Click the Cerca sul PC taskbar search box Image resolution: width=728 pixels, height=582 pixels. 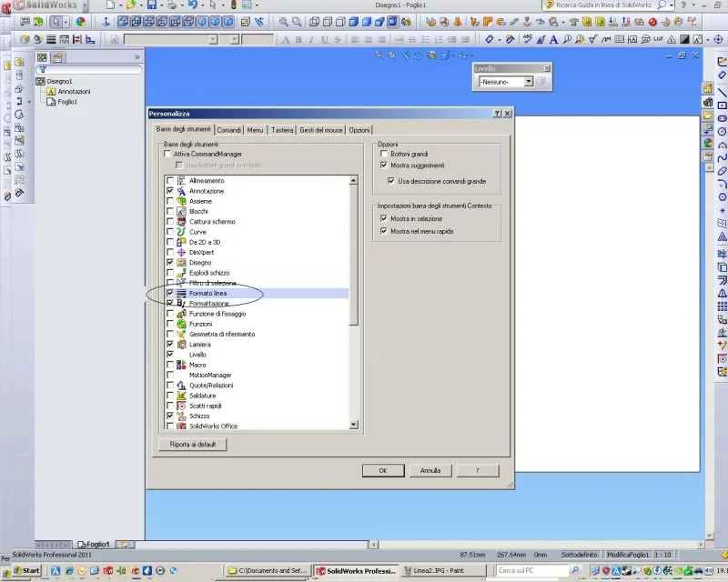pos(532,570)
